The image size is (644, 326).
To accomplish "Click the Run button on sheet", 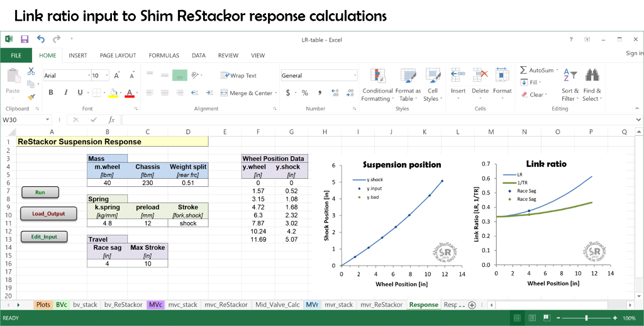I will pos(40,193).
